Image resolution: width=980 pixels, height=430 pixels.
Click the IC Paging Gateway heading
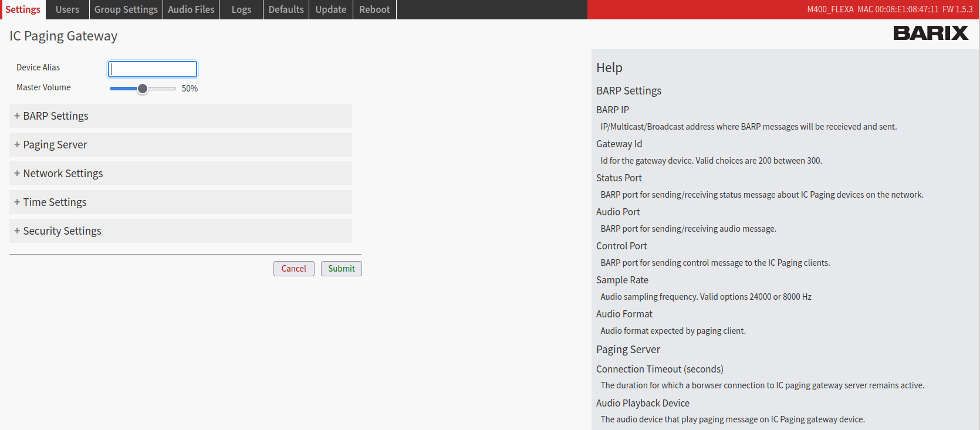(63, 36)
